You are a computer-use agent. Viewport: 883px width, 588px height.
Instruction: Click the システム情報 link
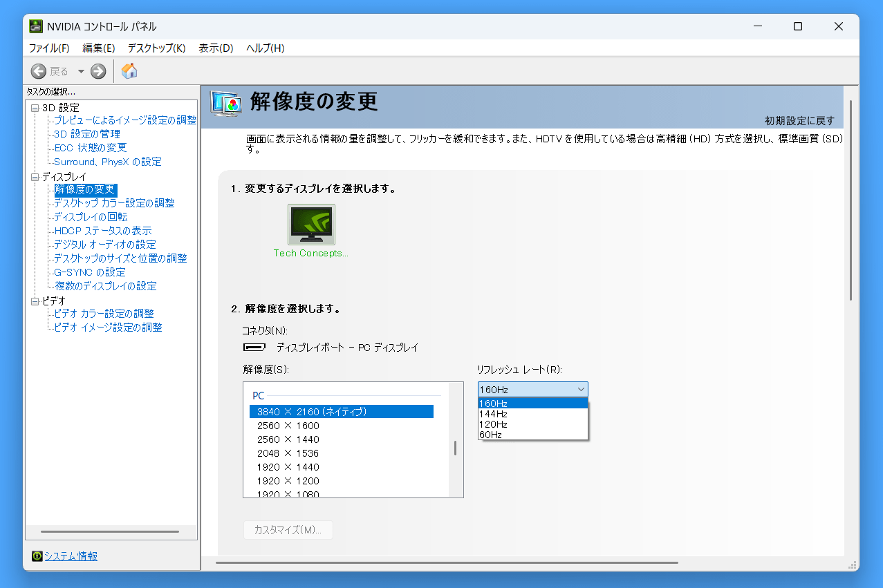[71, 556]
